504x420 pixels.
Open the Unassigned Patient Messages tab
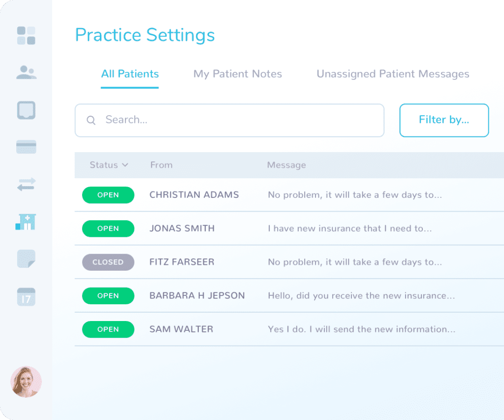click(x=392, y=74)
